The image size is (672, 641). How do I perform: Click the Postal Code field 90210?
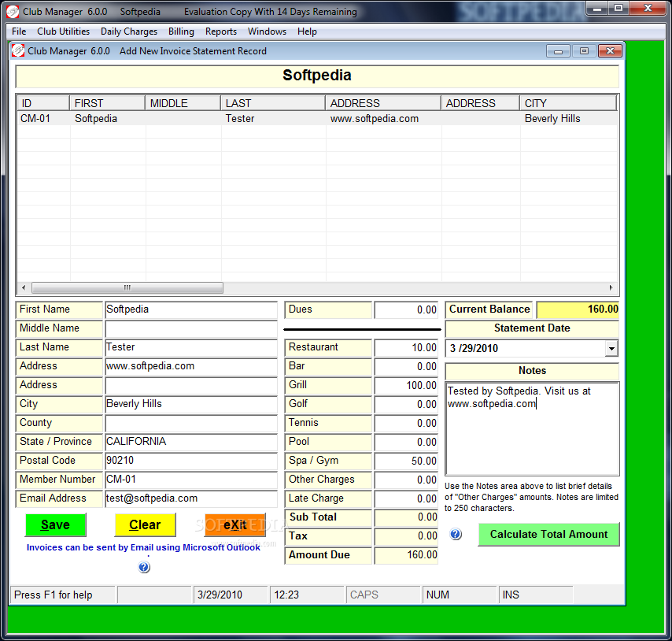click(x=191, y=461)
